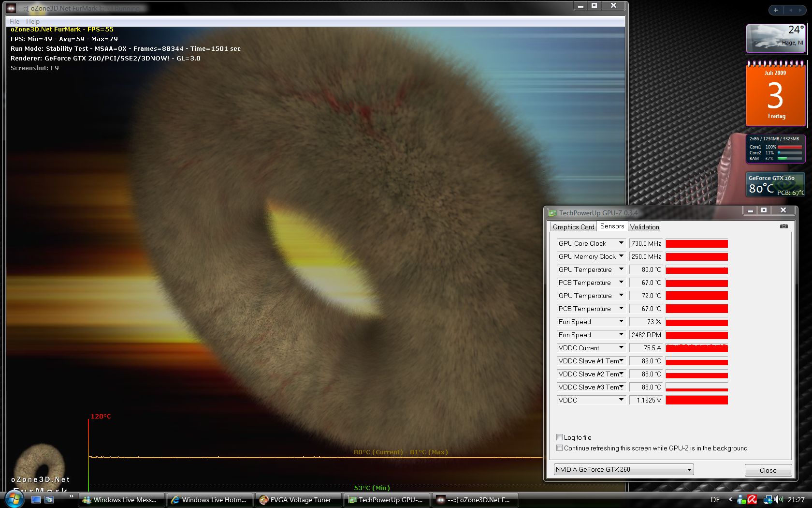
Task: Open the File menu in FurMark
Action: pyautogui.click(x=14, y=21)
